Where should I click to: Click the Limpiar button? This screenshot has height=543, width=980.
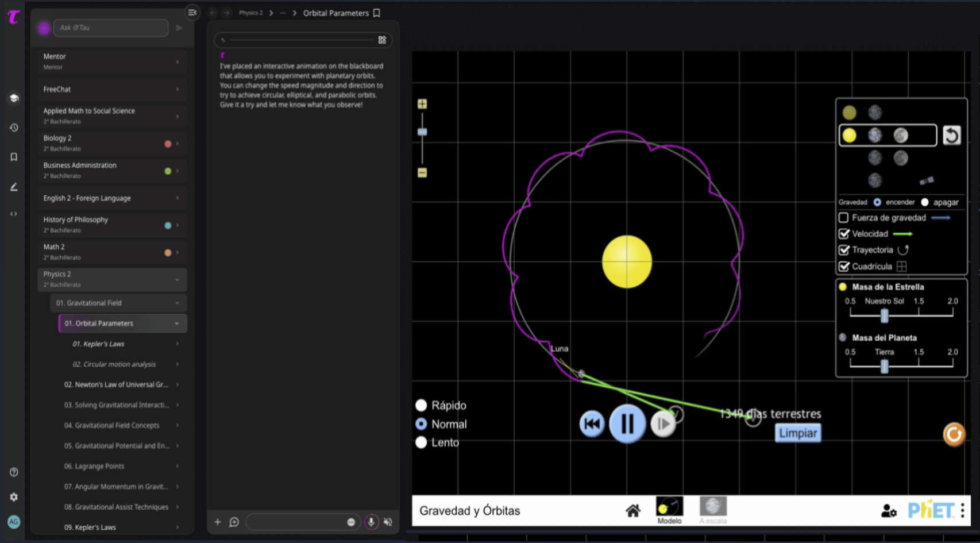tap(798, 433)
